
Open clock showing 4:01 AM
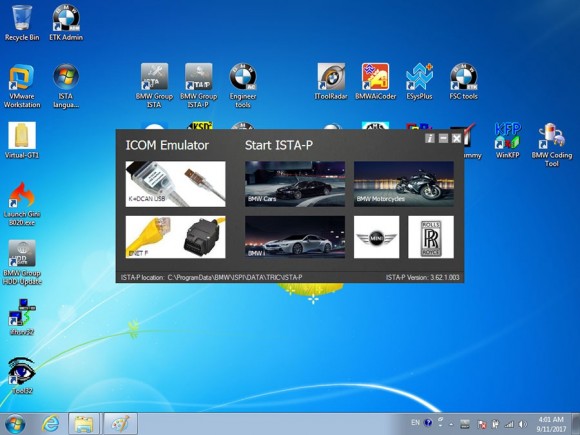pyautogui.click(x=551, y=424)
